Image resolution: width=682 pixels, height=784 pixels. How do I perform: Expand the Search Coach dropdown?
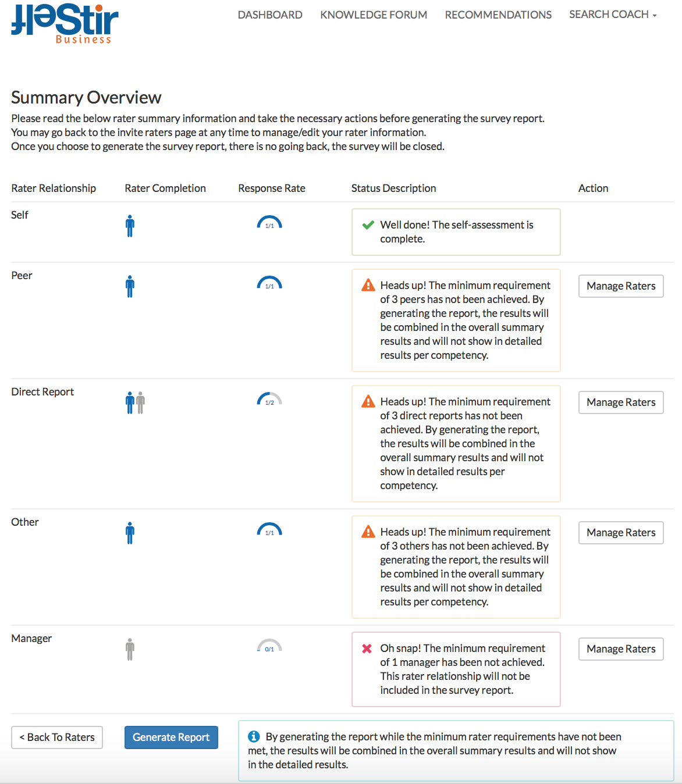pos(613,15)
